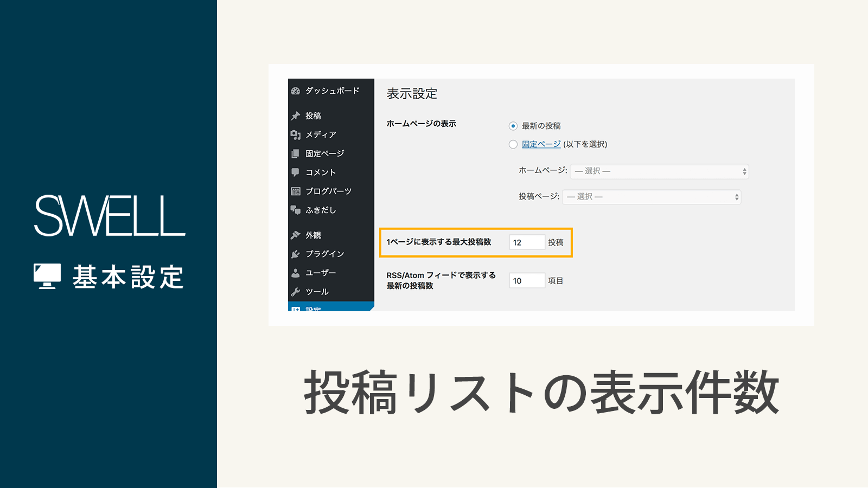This screenshot has height=488, width=868.
Task: Select the ふきだし speech balloon icon
Action: click(x=296, y=210)
